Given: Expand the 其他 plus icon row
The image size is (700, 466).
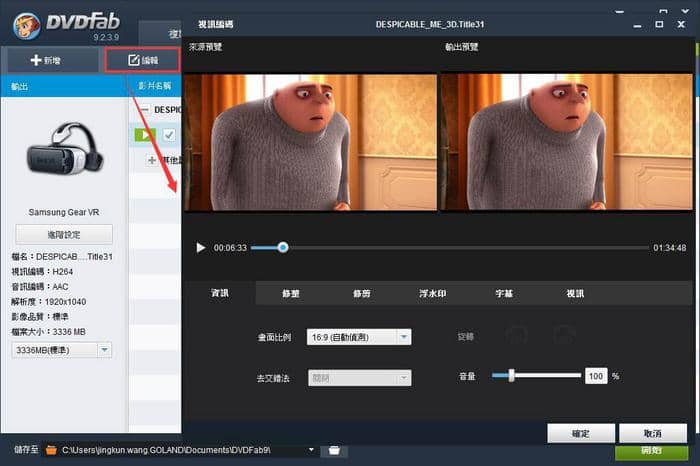Looking at the screenshot, I should pos(152,160).
